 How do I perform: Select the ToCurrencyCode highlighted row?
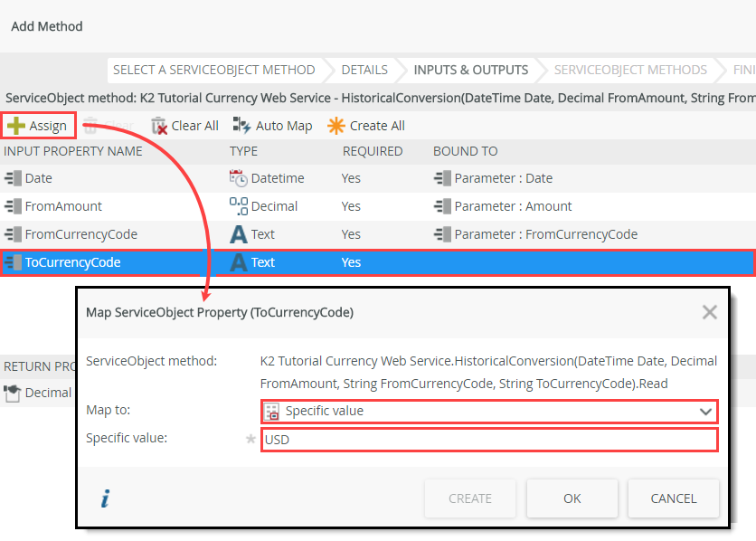click(x=378, y=262)
